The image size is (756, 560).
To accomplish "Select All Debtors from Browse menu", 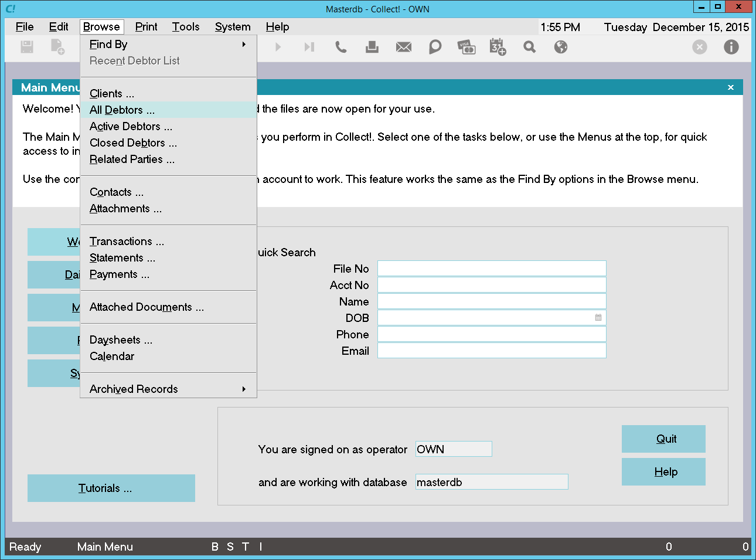I will (122, 110).
